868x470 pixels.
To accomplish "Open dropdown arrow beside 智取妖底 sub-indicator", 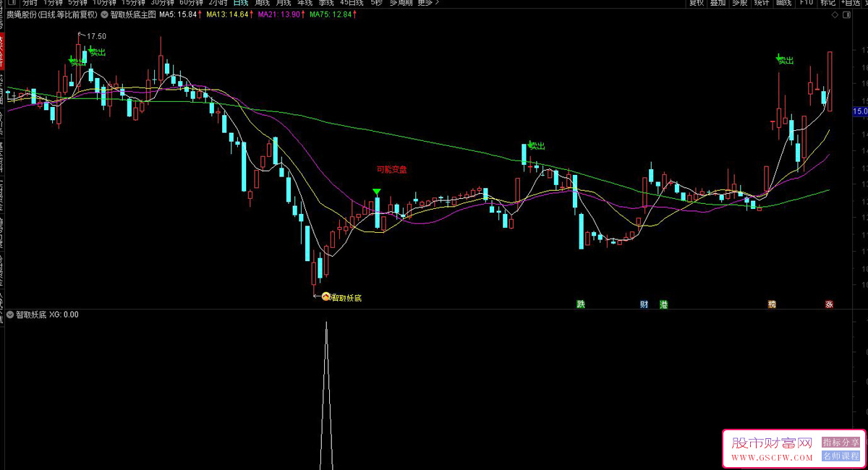I will pyautogui.click(x=10, y=315).
